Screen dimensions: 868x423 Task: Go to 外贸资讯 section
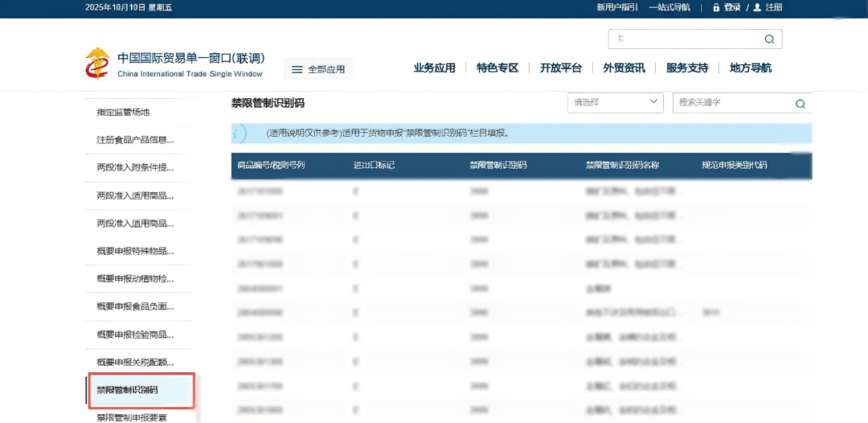pos(624,68)
